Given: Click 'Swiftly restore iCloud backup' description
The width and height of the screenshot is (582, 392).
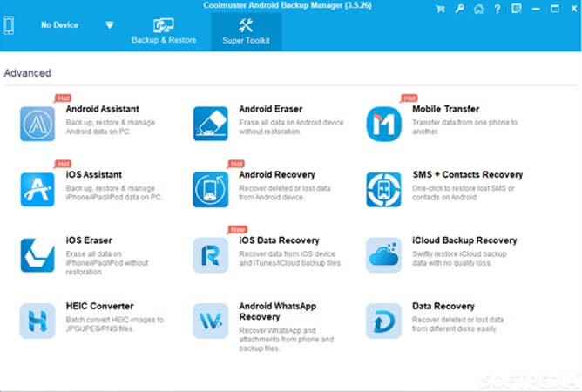Looking at the screenshot, I should 459,259.
